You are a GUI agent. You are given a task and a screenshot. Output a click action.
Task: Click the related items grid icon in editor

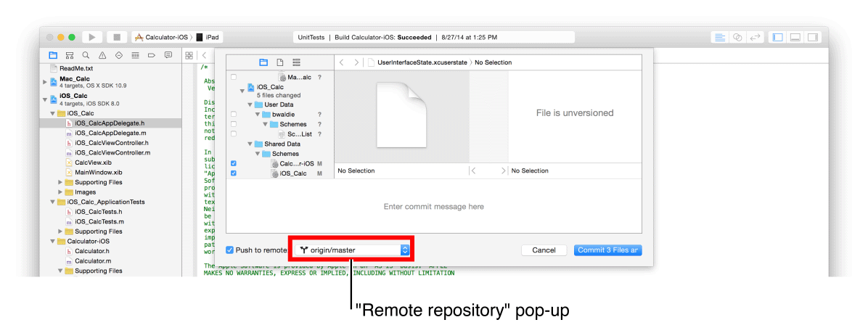189,55
